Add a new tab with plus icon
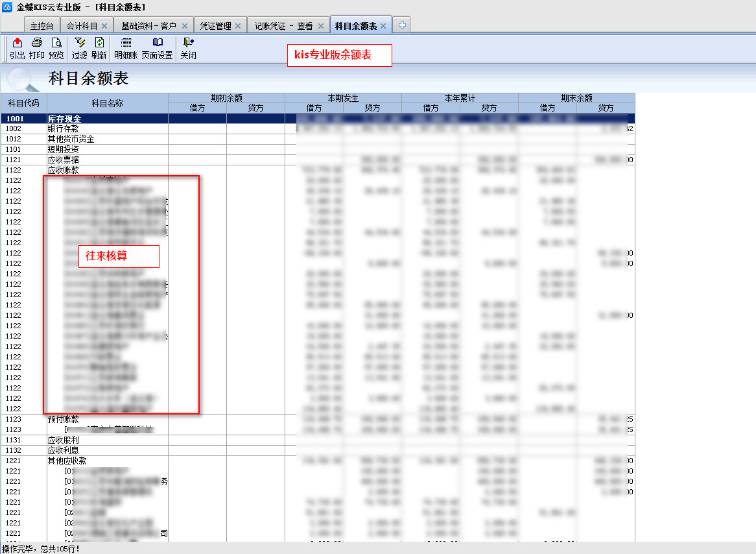The image size is (756, 554). (x=402, y=25)
